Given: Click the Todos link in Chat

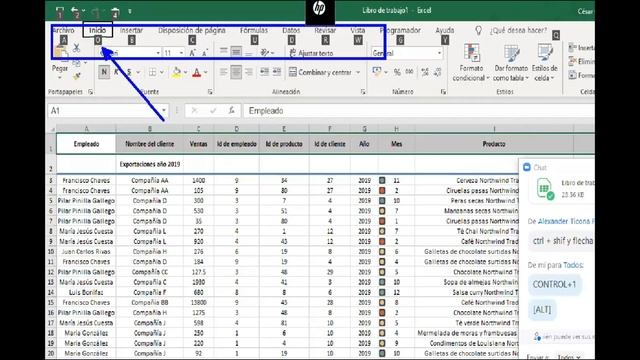Looking at the screenshot, I should [x=573, y=265].
